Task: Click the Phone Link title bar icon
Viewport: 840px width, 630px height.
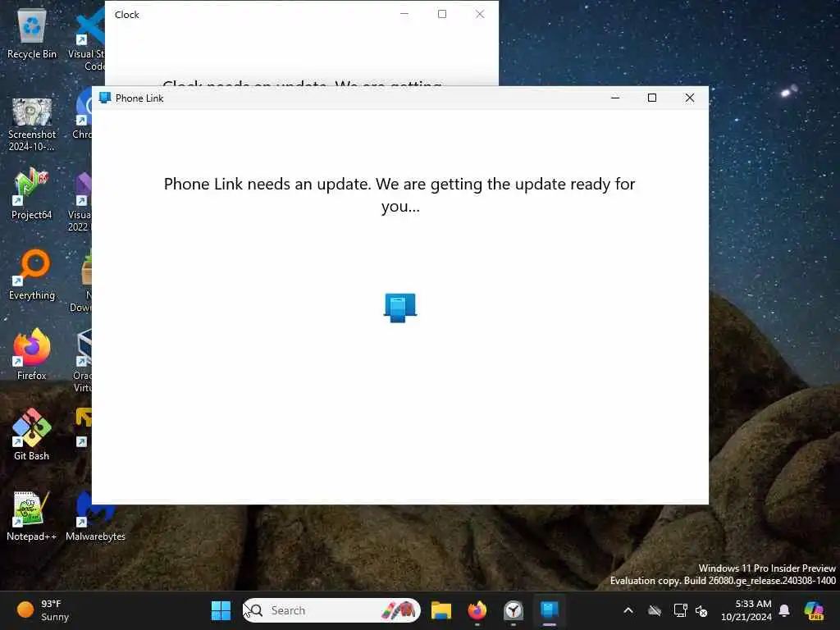Action: pyautogui.click(x=105, y=98)
